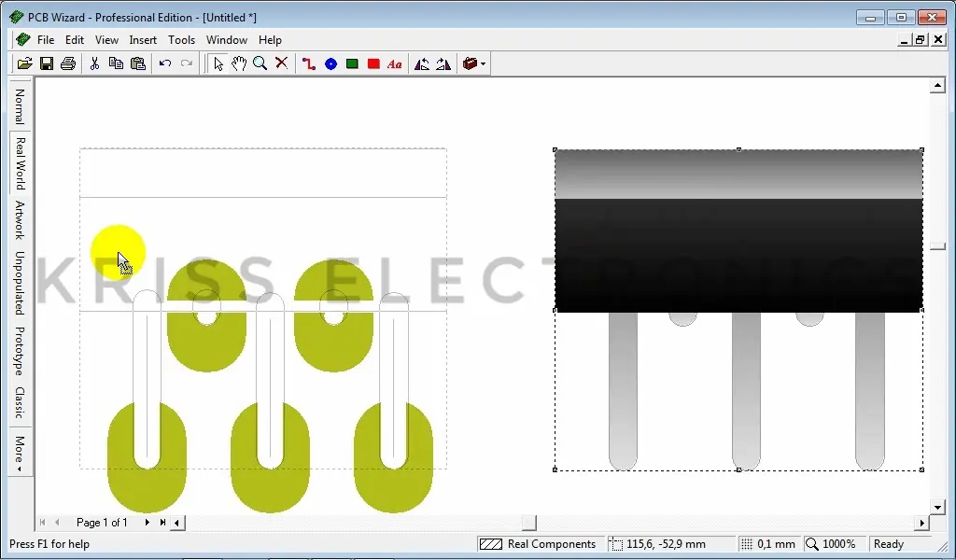Go to the next page arrow
956x560 pixels.
coord(147,523)
